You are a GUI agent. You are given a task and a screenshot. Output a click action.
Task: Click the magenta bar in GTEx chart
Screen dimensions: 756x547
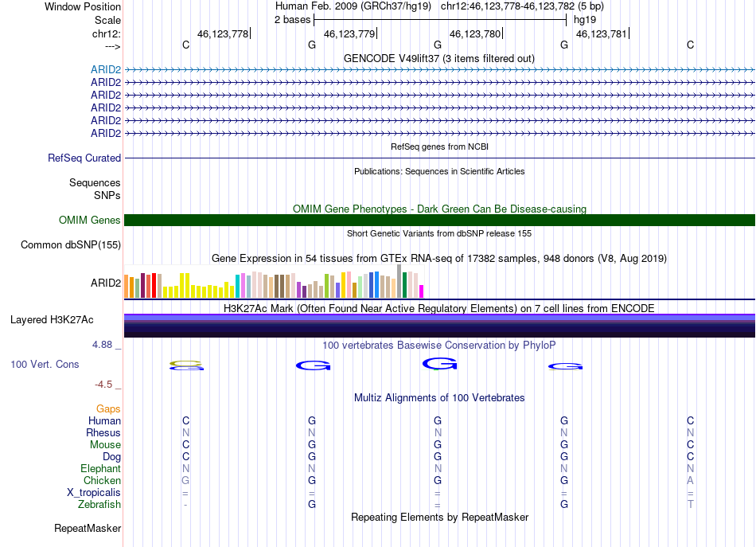click(422, 291)
